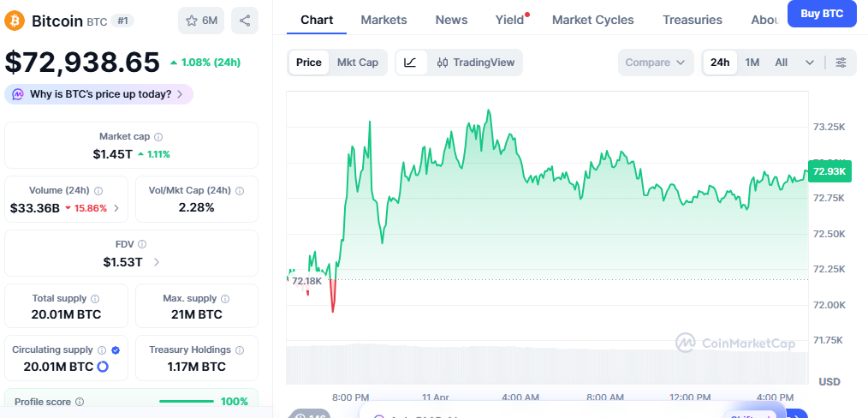Click the Vol/Mkt Cap (24h) info icon
This screenshot has height=418, width=868.
click(x=240, y=191)
